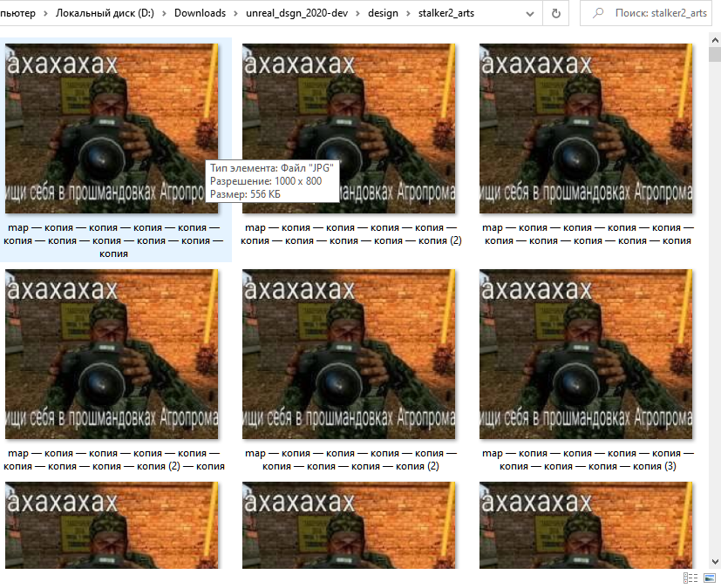Click second-row middle filename ending копия (2)

pyautogui.click(x=350, y=459)
